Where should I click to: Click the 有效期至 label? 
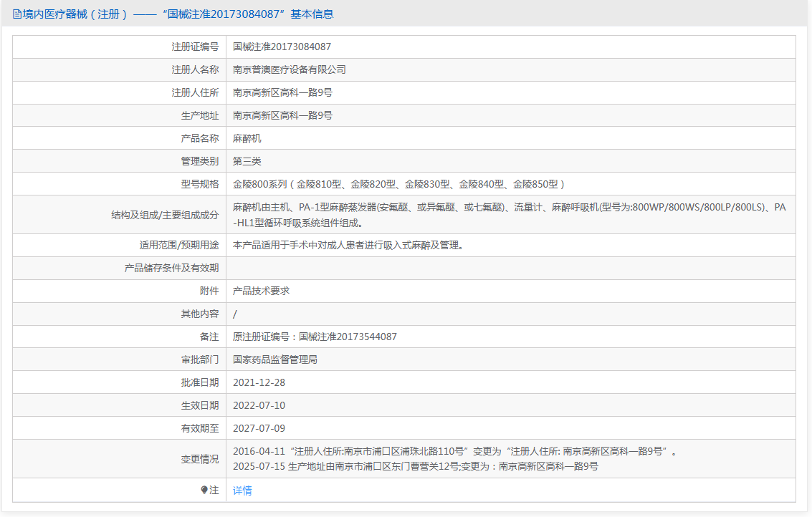(200, 428)
